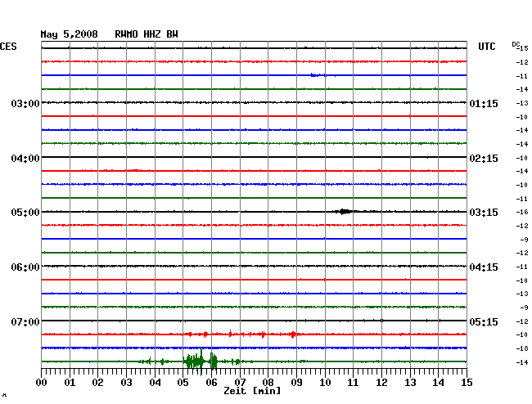Click minute tick label "13" on the axis
Image resolution: width=532 pixels, height=404 pixels.
click(x=410, y=382)
